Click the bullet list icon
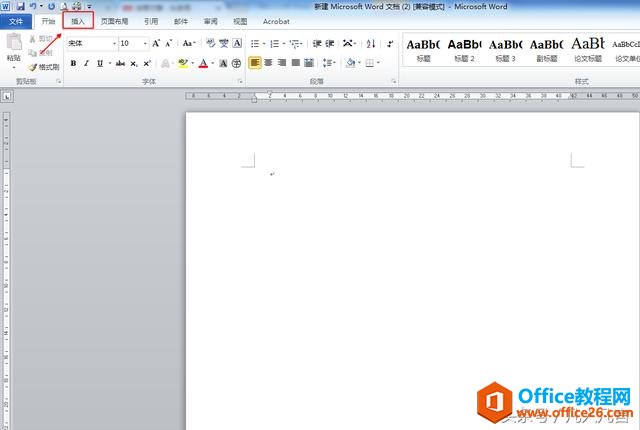Image resolution: width=640 pixels, height=430 pixels. [255, 44]
